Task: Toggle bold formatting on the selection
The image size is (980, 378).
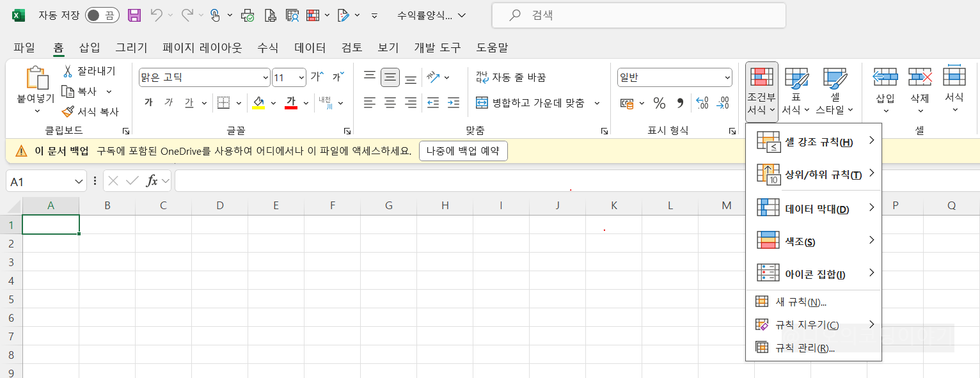Action: (148, 102)
